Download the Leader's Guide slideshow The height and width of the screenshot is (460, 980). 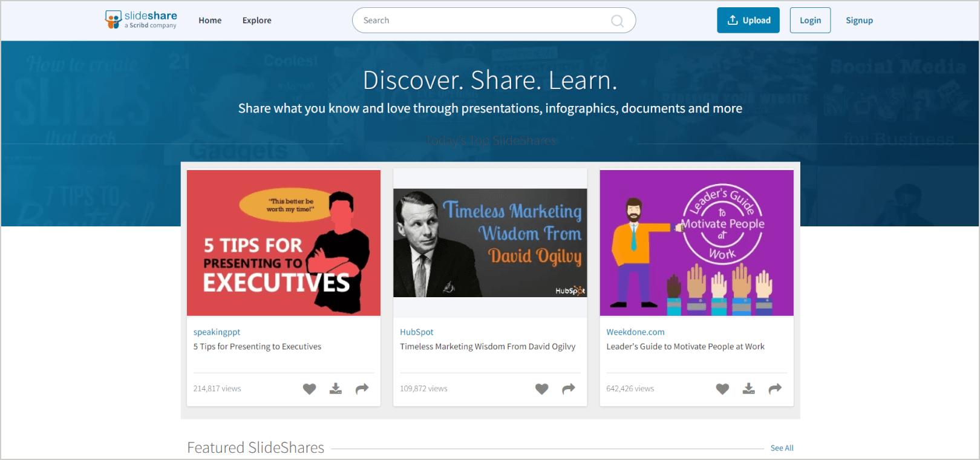point(749,389)
